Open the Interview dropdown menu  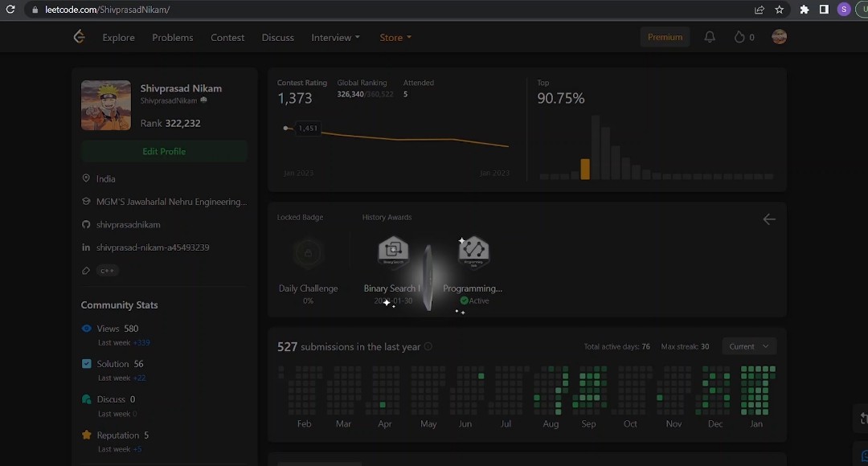click(x=335, y=37)
